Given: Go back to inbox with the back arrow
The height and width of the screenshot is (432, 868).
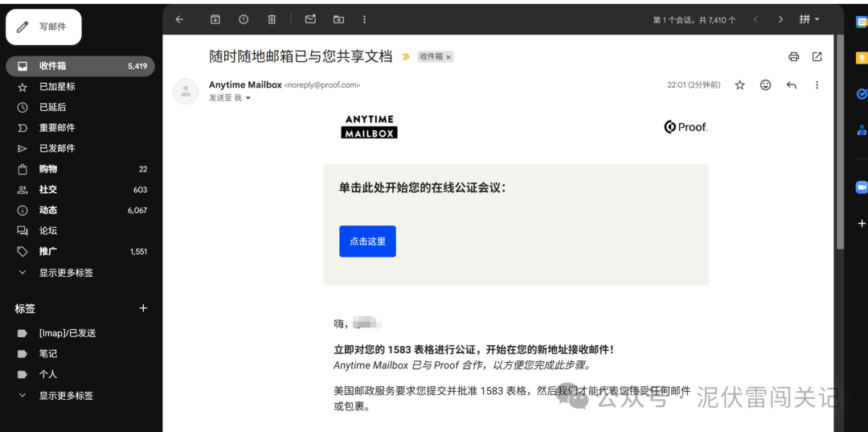Looking at the screenshot, I should (179, 19).
